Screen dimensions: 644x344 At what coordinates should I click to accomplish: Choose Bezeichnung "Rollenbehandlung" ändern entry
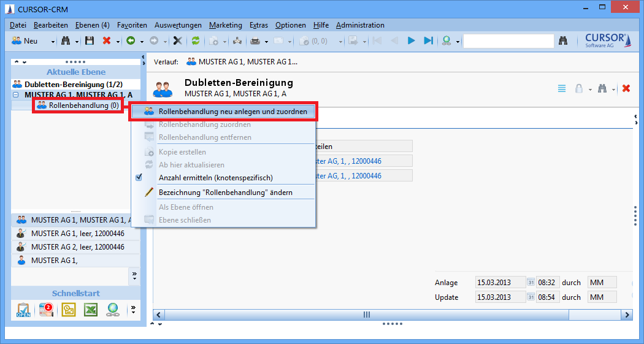(x=225, y=193)
